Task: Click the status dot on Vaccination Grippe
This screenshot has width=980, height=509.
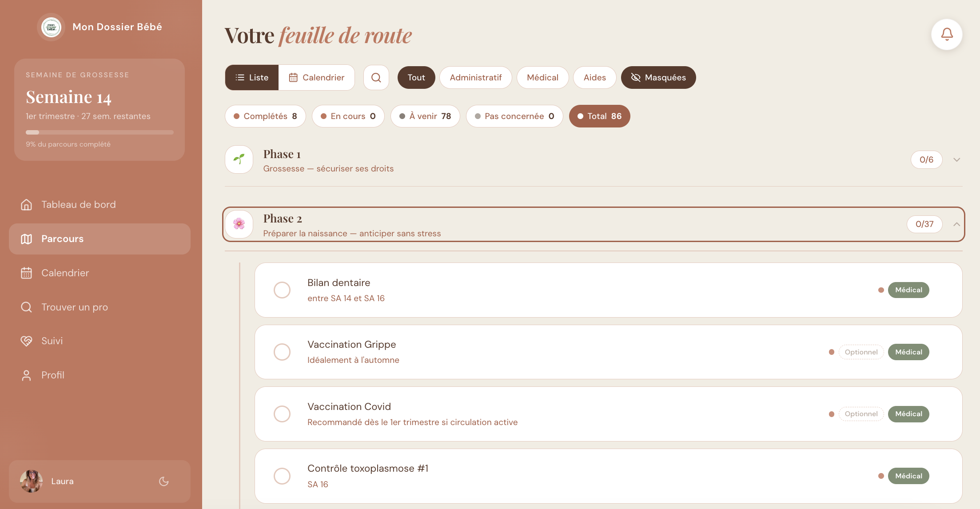Action: tap(832, 352)
